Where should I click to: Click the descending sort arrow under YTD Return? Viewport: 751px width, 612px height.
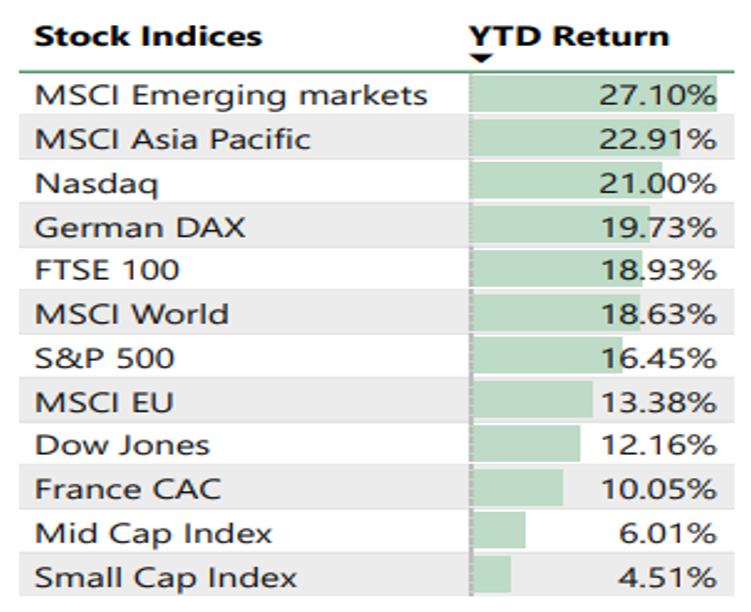pyautogui.click(x=482, y=59)
